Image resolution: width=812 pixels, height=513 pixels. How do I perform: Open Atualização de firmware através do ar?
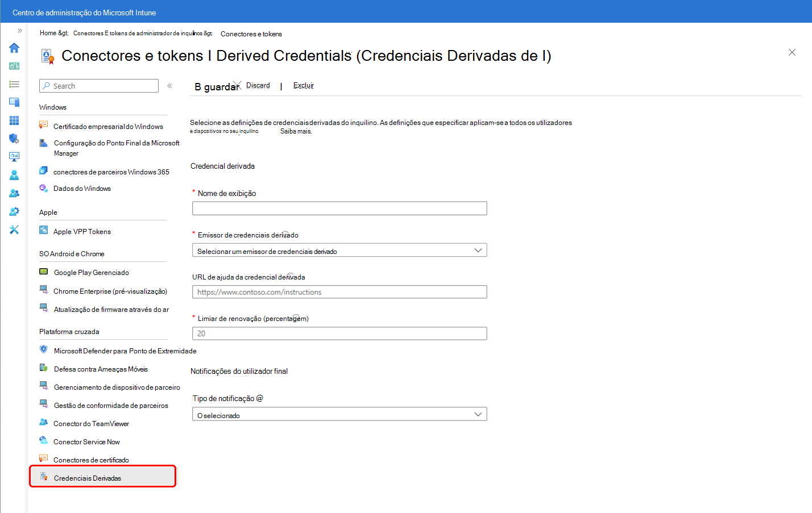[111, 309]
